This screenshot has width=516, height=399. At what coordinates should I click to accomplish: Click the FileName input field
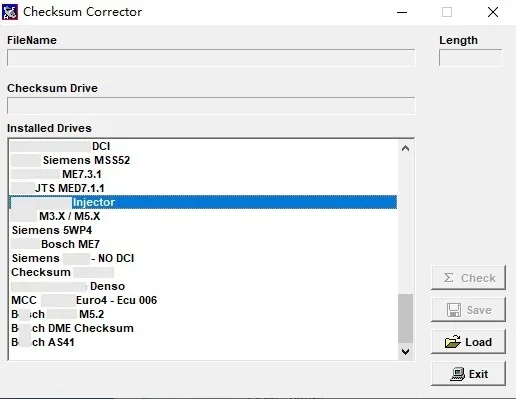click(211, 58)
